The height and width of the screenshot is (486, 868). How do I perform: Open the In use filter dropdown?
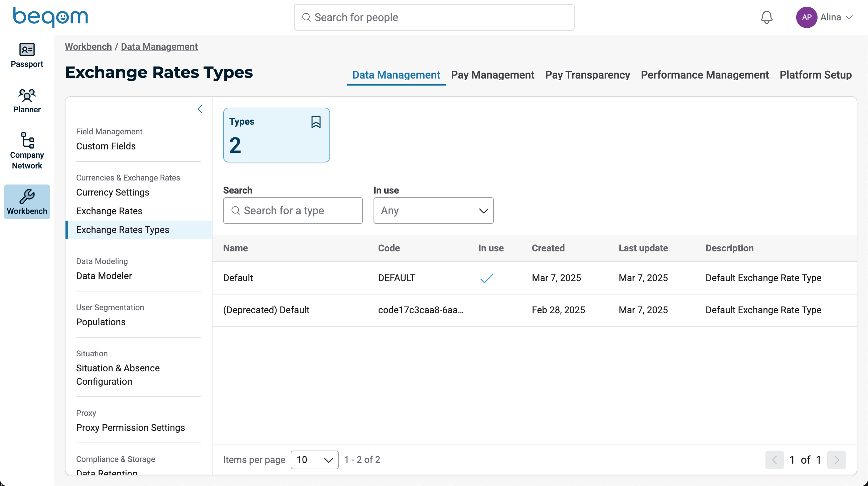click(433, 211)
